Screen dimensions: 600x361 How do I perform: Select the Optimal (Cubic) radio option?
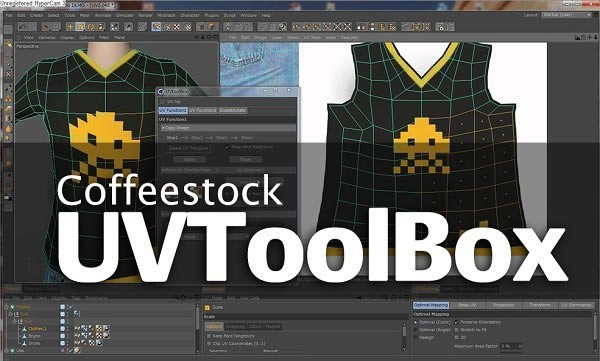(x=416, y=322)
